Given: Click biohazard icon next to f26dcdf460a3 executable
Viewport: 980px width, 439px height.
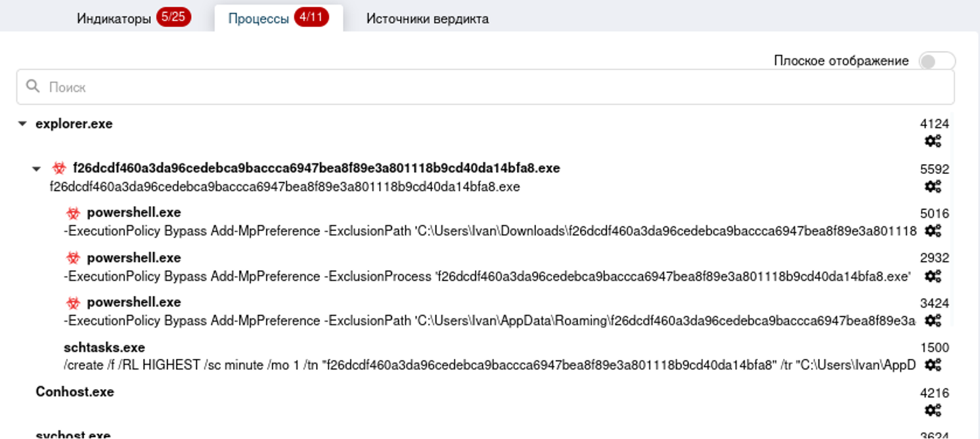Looking at the screenshot, I should click(60, 169).
